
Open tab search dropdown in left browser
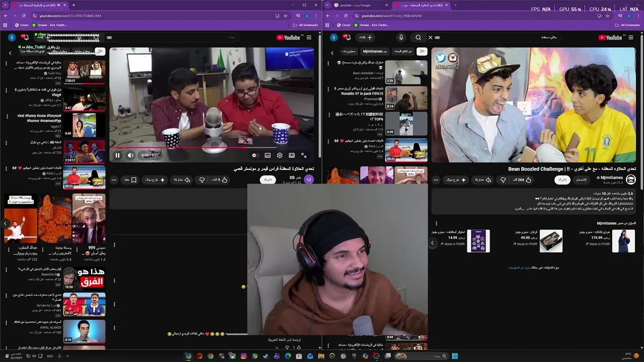[6, 5]
